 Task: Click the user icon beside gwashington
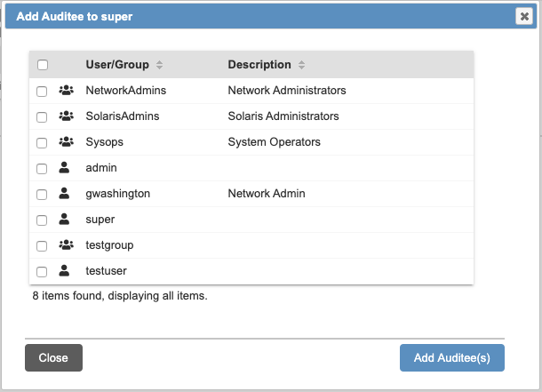point(64,193)
